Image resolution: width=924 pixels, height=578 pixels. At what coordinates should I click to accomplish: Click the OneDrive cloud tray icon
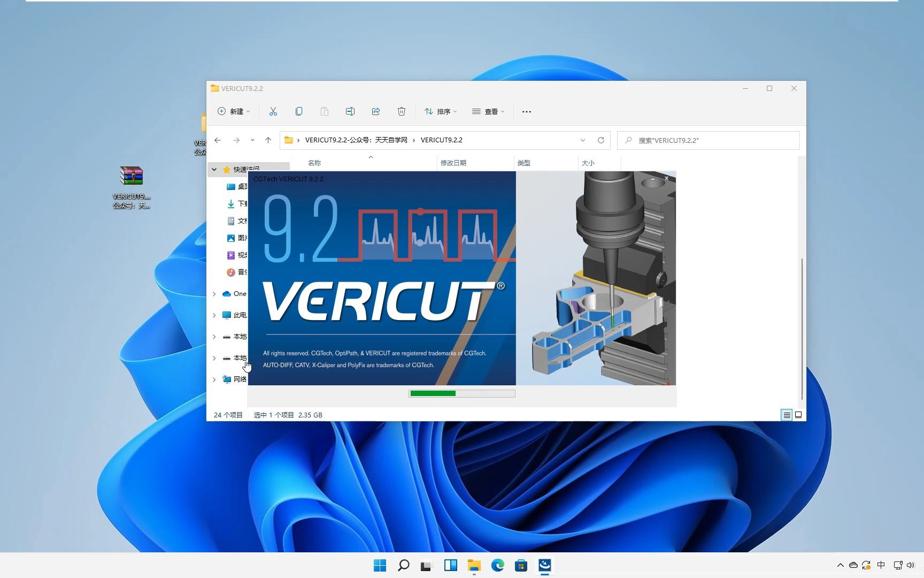click(x=853, y=565)
